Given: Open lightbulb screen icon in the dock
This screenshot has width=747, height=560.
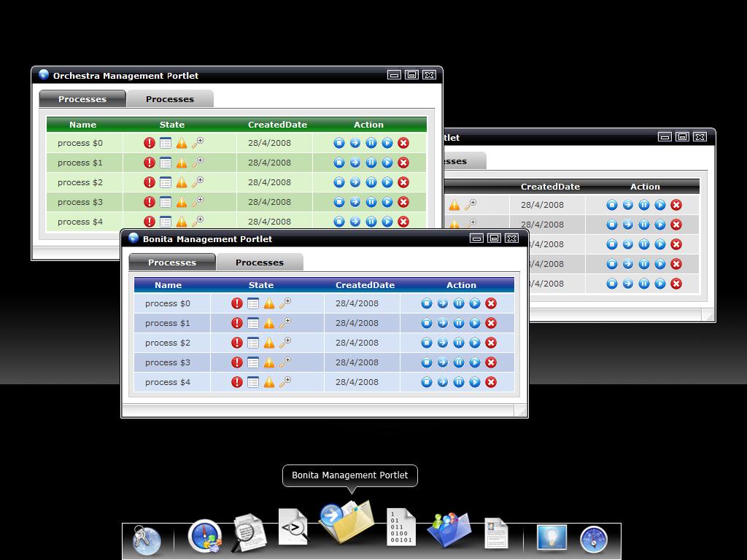Looking at the screenshot, I should point(551,537).
